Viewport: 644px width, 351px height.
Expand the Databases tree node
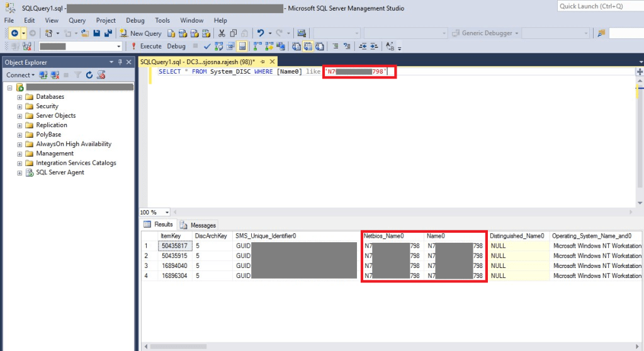pyautogui.click(x=20, y=97)
